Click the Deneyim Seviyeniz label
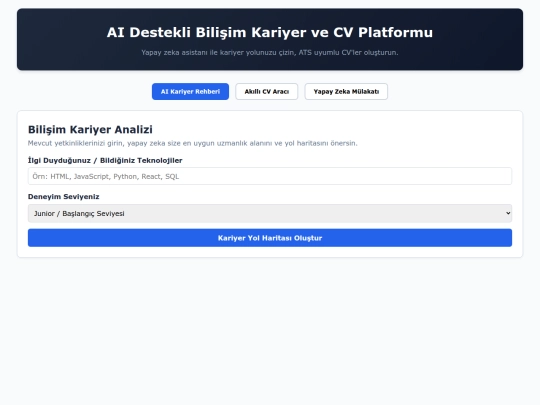 coord(64,197)
